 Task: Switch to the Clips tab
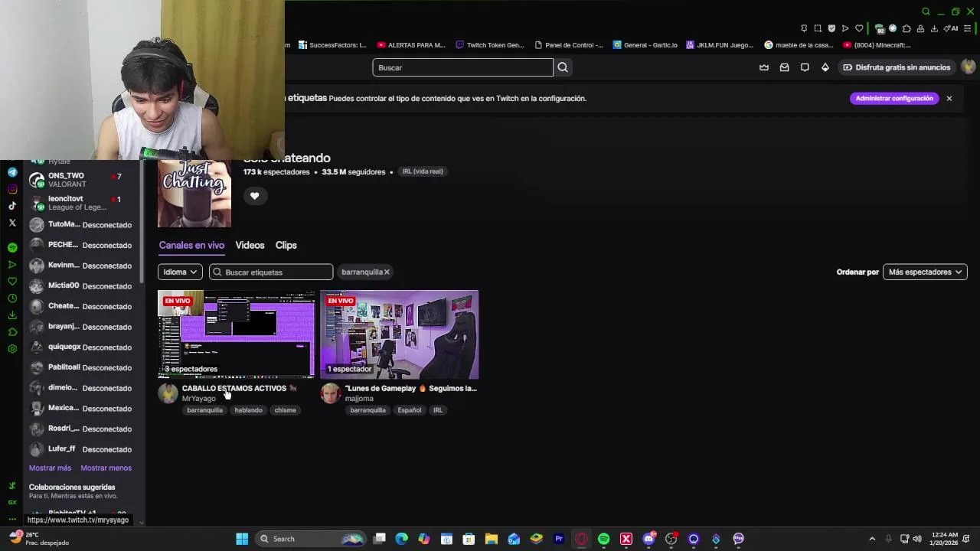click(x=286, y=245)
